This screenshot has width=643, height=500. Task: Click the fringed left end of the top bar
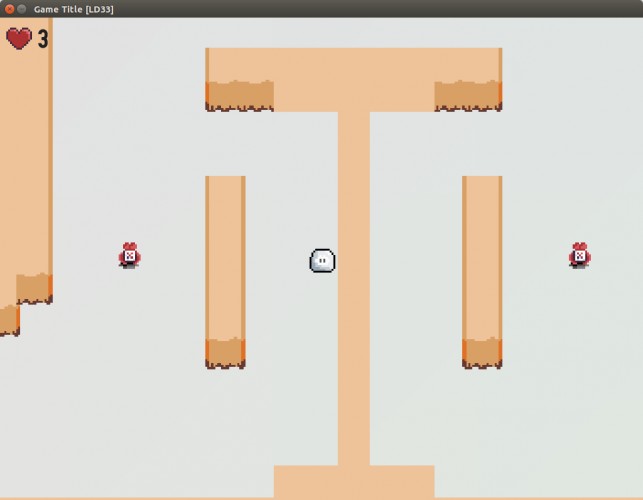239,96
